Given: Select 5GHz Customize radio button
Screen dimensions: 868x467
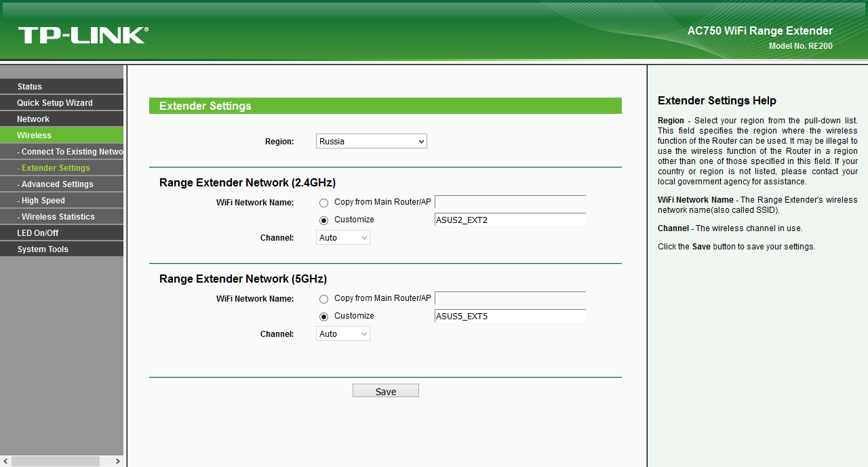Looking at the screenshot, I should (x=323, y=317).
